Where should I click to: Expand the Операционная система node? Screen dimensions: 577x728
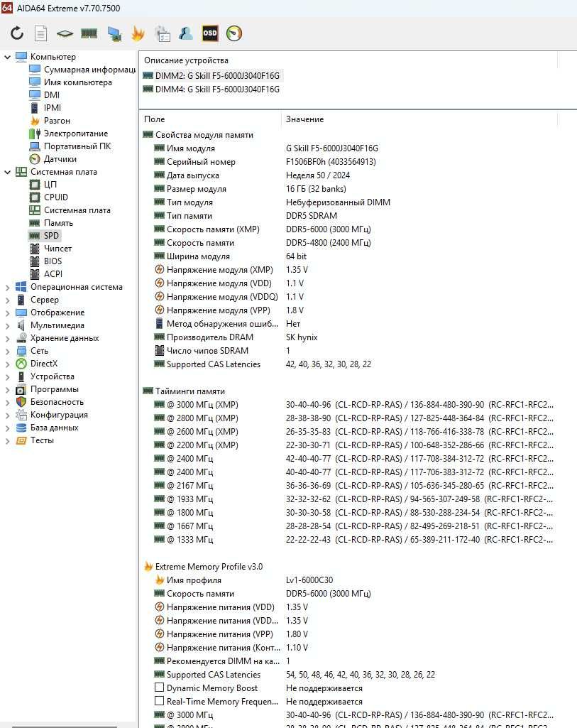(x=7, y=287)
